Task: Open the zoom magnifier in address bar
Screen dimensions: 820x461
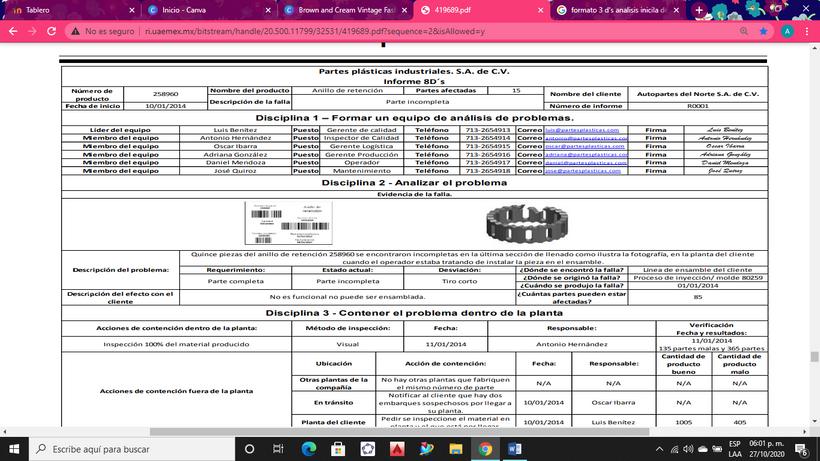Action: [744, 31]
